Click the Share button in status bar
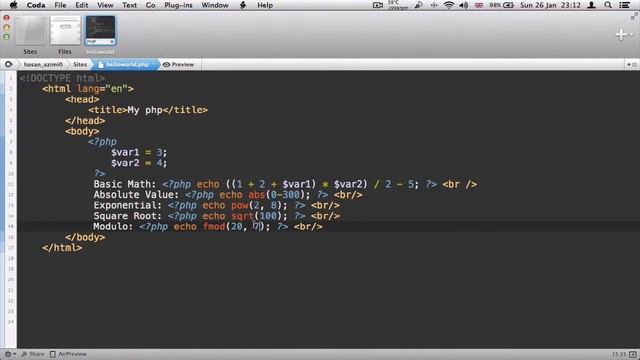The image size is (640, 360). pos(33,354)
